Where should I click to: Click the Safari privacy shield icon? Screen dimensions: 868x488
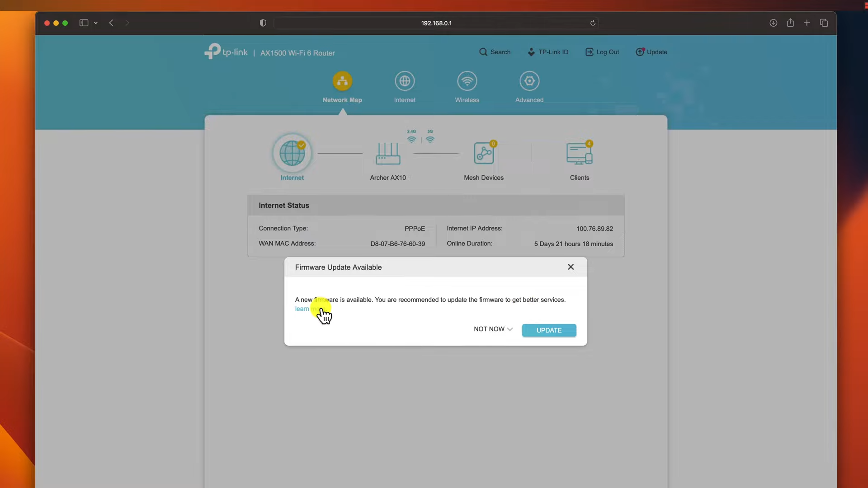point(263,23)
